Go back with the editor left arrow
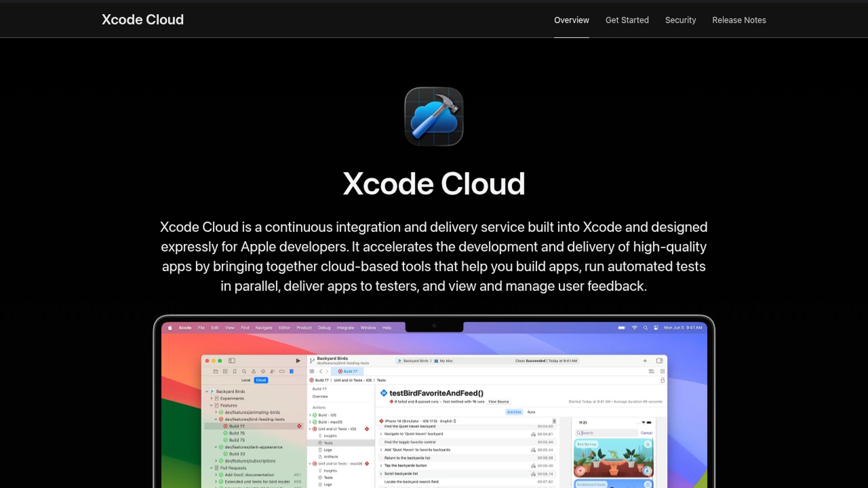Viewport: 868px width, 488px height. (321, 371)
